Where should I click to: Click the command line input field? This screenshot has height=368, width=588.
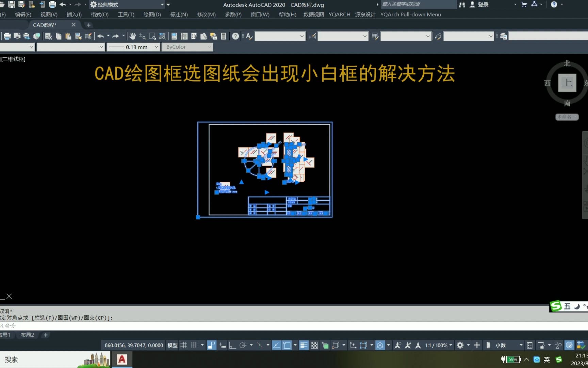pos(294,326)
